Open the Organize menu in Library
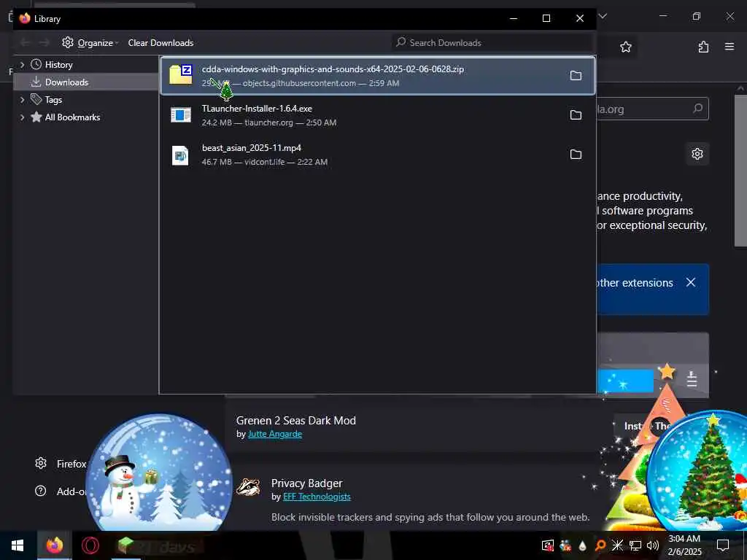This screenshot has width=747, height=560. pyautogui.click(x=90, y=43)
